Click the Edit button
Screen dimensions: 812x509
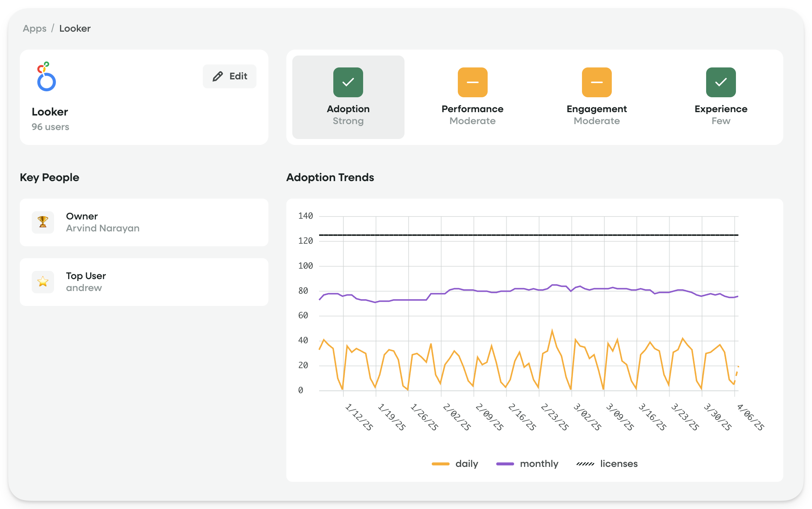click(230, 76)
